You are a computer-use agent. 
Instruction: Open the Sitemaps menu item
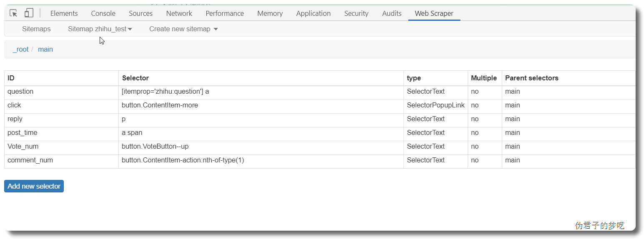pos(36,29)
